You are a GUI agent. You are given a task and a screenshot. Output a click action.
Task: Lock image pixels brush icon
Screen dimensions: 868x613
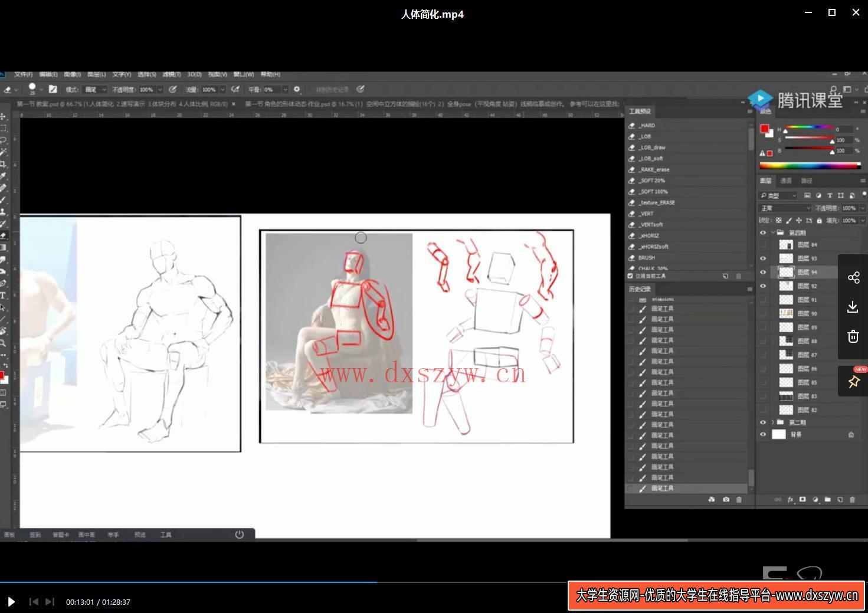click(x=789, y=221)
